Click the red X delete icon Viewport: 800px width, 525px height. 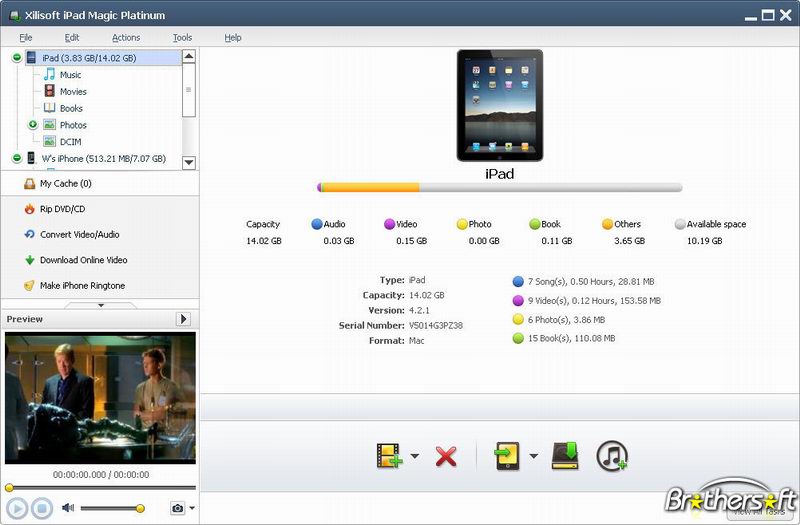click(x=446, y=457)
